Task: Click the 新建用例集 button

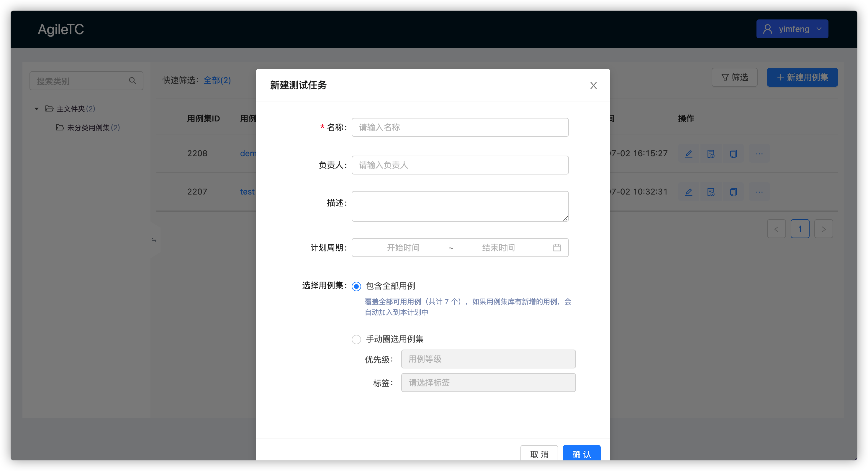Action: [802, 78]
